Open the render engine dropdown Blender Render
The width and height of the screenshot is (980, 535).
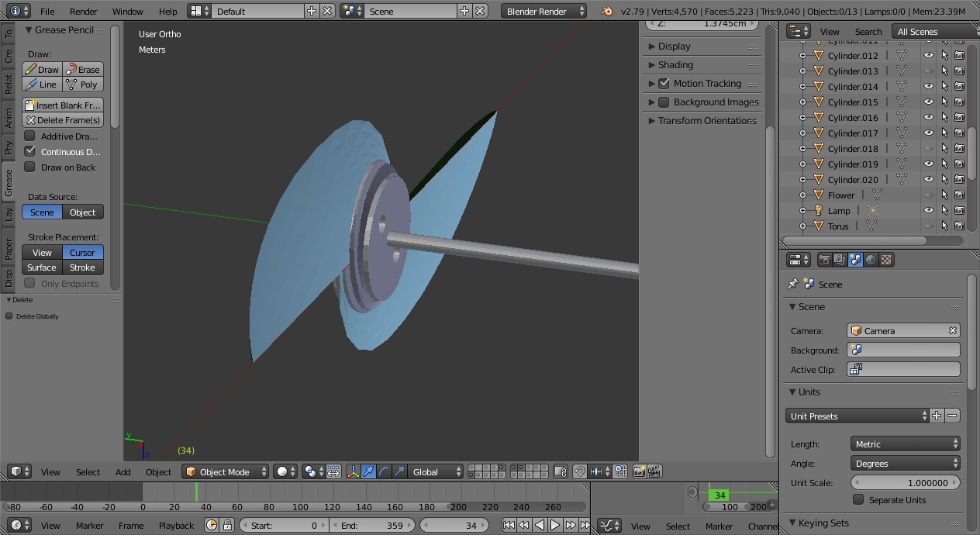pos(545,11)
